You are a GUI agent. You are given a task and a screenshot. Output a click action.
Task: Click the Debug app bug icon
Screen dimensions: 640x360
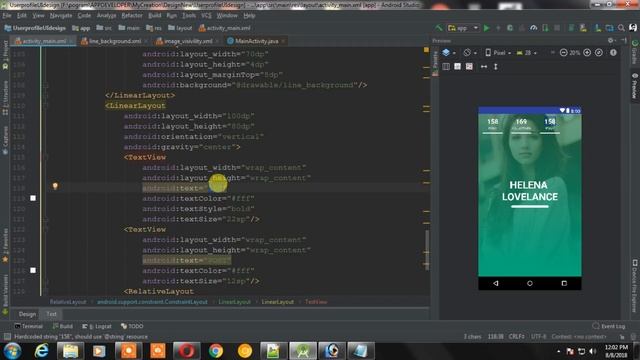point(510,28)
